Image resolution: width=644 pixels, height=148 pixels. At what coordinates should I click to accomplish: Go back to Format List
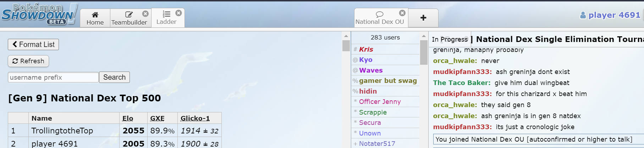pos(33,44)
